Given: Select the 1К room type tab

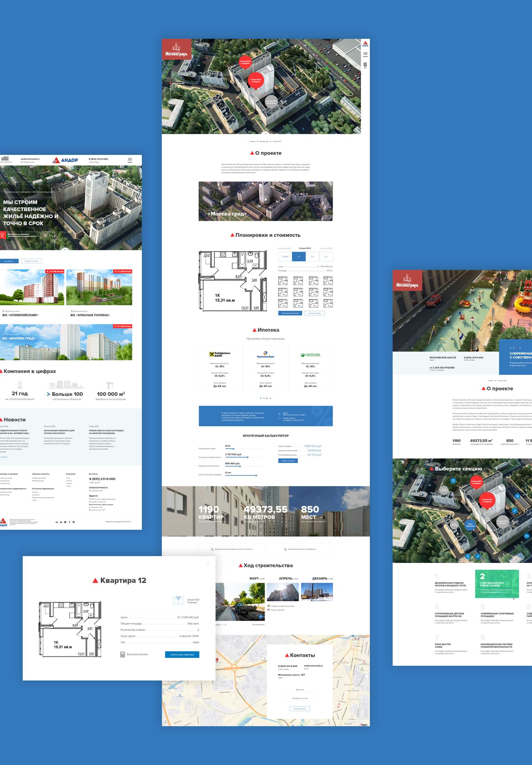Looking at the screenshot, I should [299, 257].
